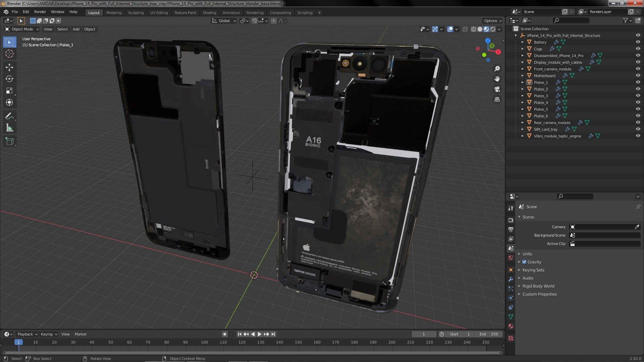Select the Select Box tool
The width and height of the screenshot is (644, 362).
pyautogui.click(x=9, y=42)
